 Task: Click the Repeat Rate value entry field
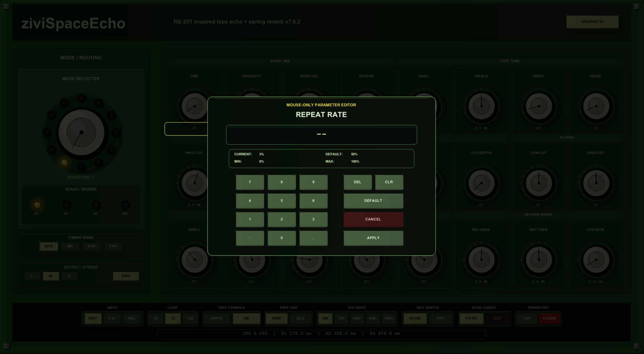click(321, 134)
